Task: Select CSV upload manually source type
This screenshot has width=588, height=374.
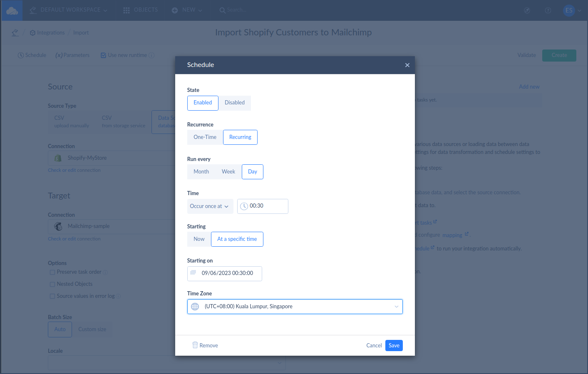Action: coord(72,122)
